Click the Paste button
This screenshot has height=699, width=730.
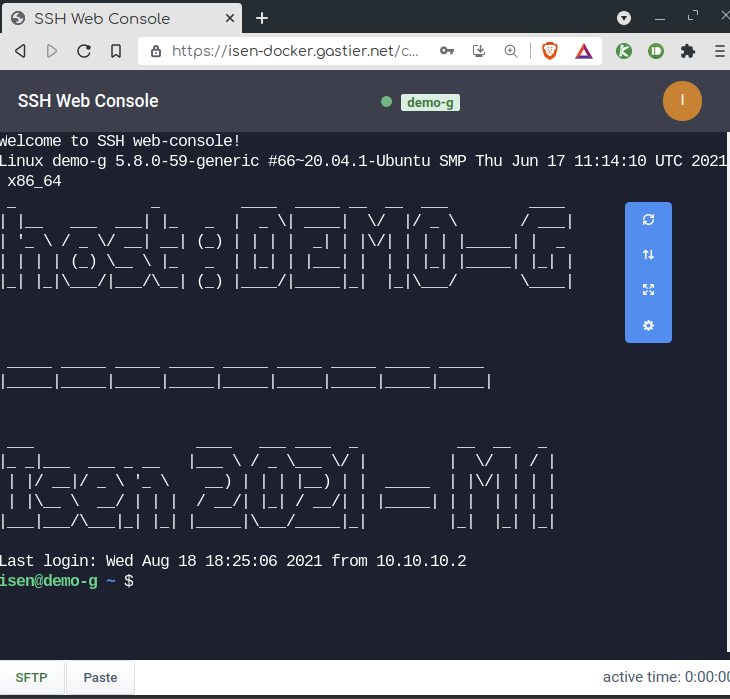pos(100,678)
